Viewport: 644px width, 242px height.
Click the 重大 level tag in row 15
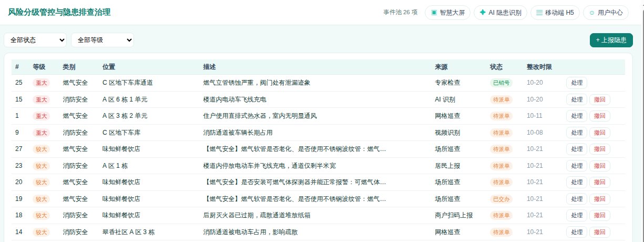point(41,99)
